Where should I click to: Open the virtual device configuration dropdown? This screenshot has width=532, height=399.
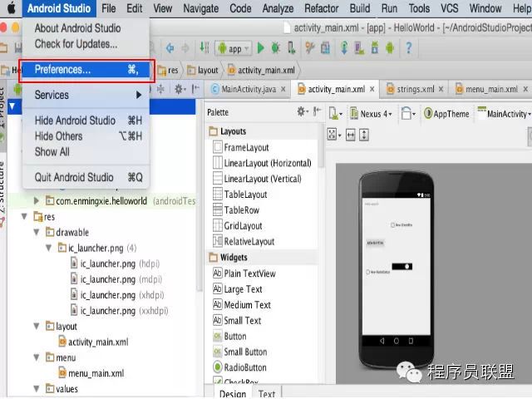click(x=335, y=113)
